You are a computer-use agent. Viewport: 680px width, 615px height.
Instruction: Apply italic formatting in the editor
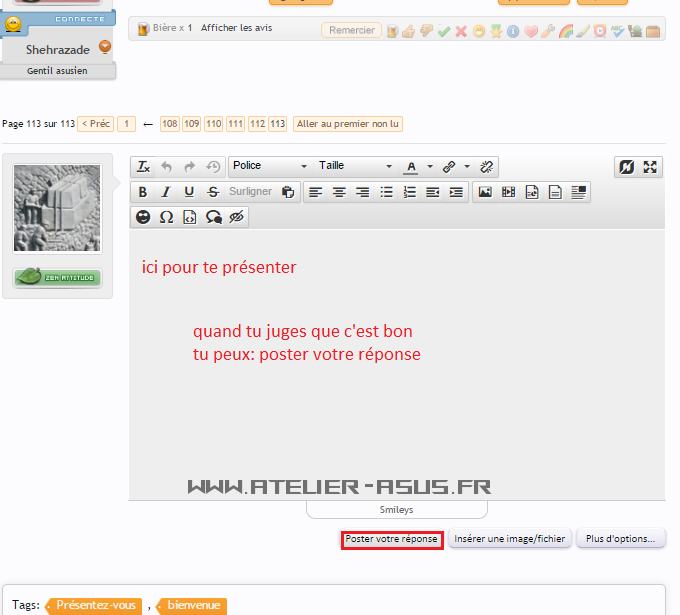click(x=166, y=192)
